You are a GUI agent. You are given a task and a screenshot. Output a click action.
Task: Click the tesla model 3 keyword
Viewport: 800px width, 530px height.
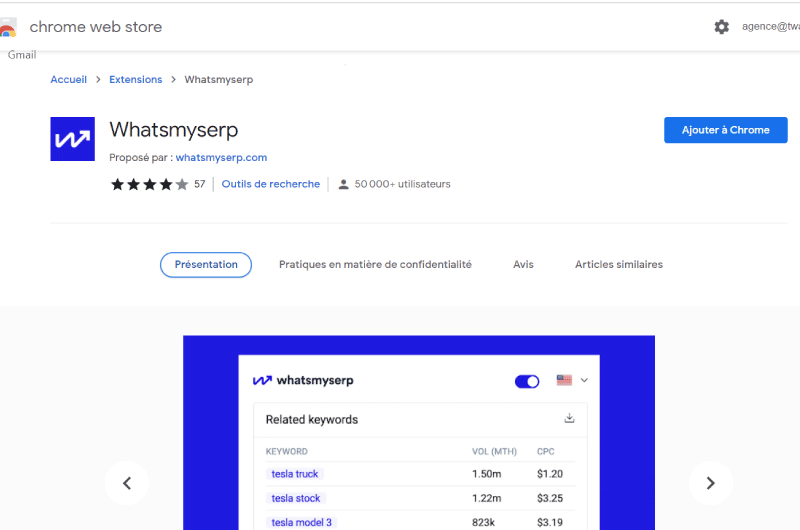(x=301, y=522)
